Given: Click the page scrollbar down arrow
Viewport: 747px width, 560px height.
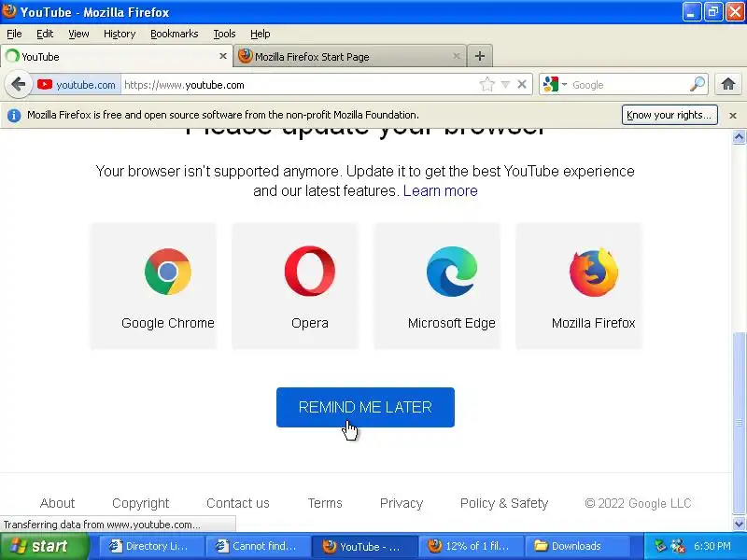Looking at the screenshot, I should 739,524.
